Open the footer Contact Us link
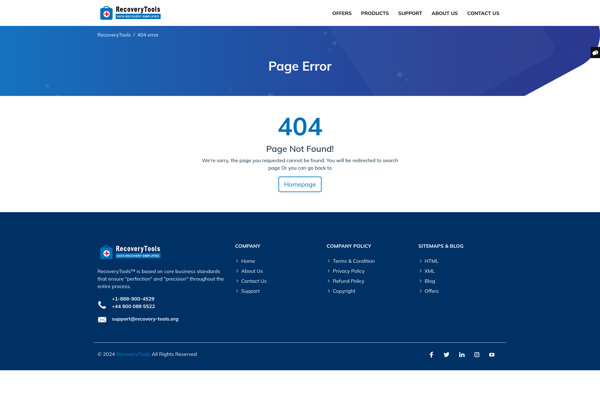This screenshot has height=394, width=600. (254, 281)
